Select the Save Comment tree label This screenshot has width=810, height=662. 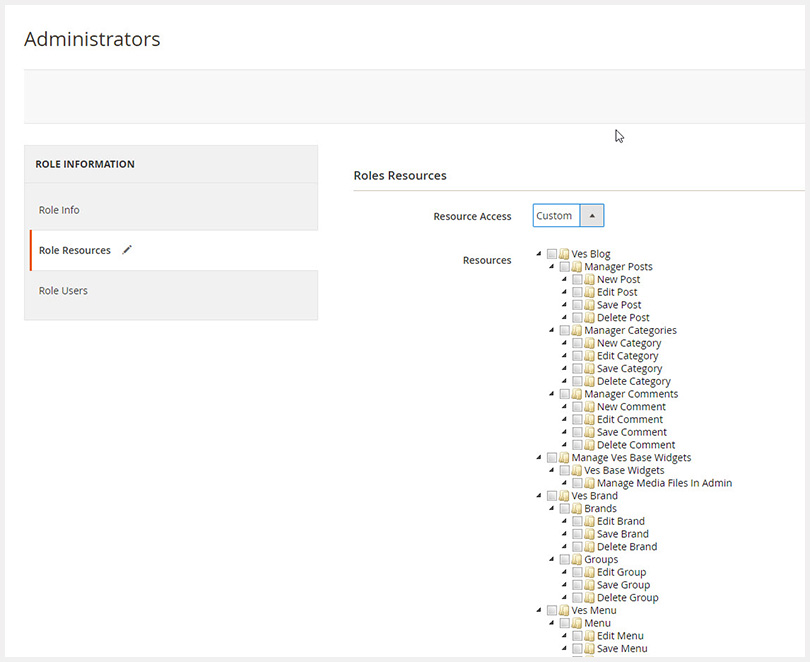pyautogui.click(x=632, y=432)
